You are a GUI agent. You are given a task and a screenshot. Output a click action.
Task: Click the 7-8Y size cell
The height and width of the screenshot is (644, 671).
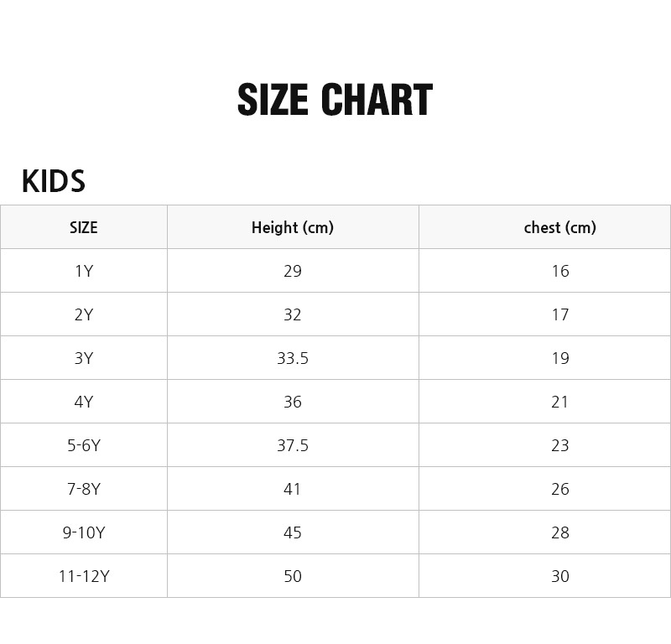(x=84, y=489)
